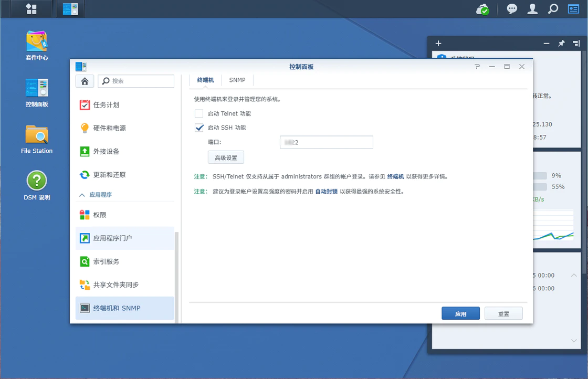Add a new widget with the plus icon
588x379 pixels.
[438, 43]
